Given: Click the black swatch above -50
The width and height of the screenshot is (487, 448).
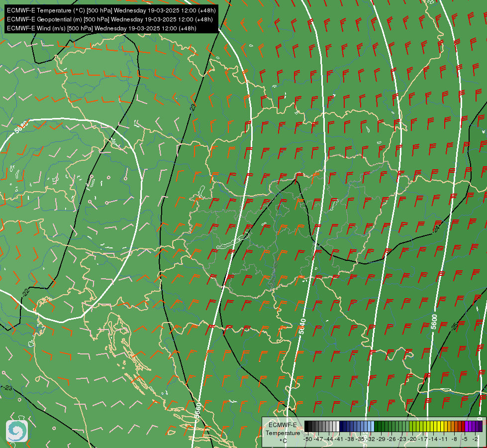Looking at the screenshot, I should point(306,426).
